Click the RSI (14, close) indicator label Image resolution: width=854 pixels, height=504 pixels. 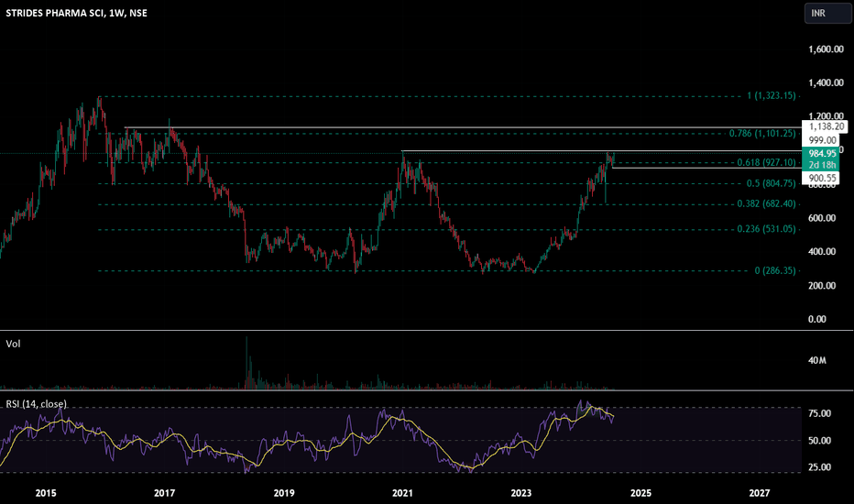[37, 404]
